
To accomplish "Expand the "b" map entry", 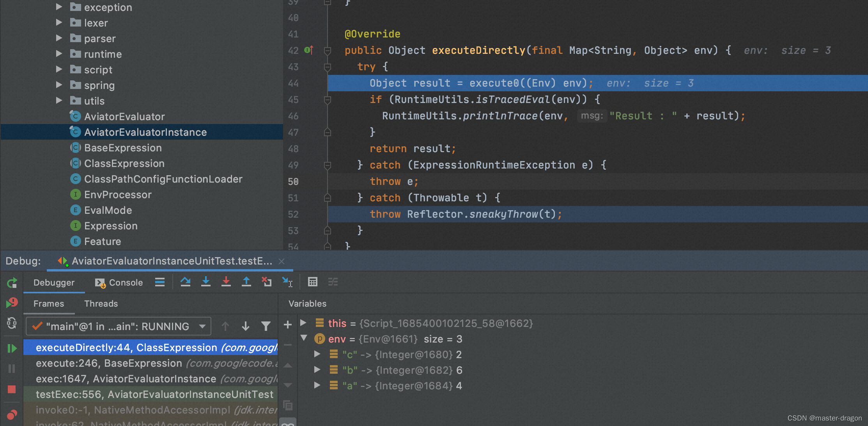I will click(x=317, y=370).
